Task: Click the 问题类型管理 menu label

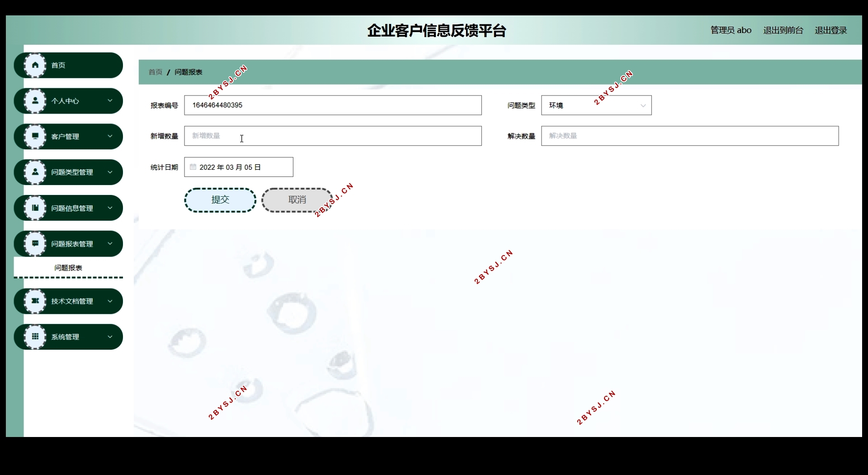Action: 72,172
